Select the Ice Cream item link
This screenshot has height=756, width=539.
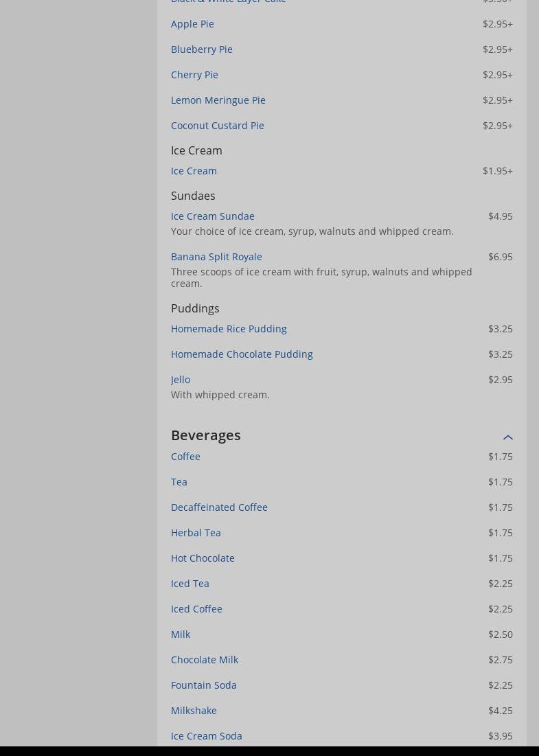(194, 171)
